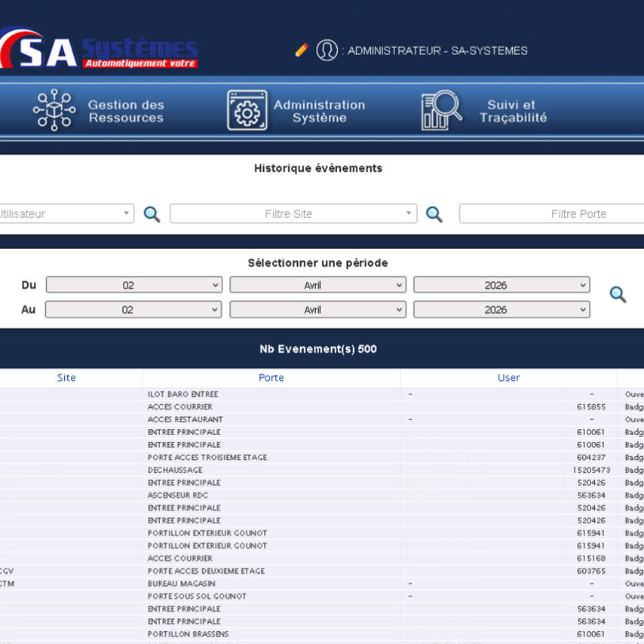The image size is (644, 644).
Task: Click the search magnifier beside user filter
Action: point(152,214)
